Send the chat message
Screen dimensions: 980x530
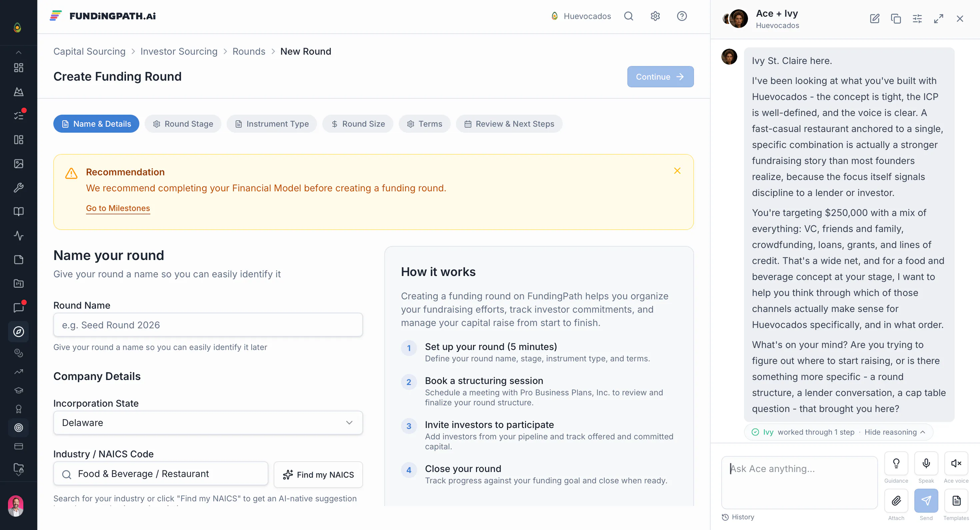tap(926, 501)
